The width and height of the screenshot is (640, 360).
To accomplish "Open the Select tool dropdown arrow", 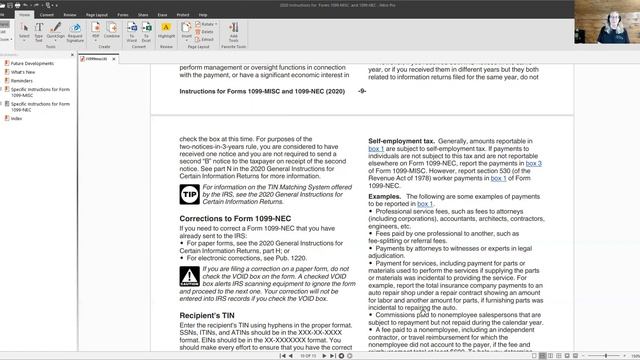I will pos(24,41).
